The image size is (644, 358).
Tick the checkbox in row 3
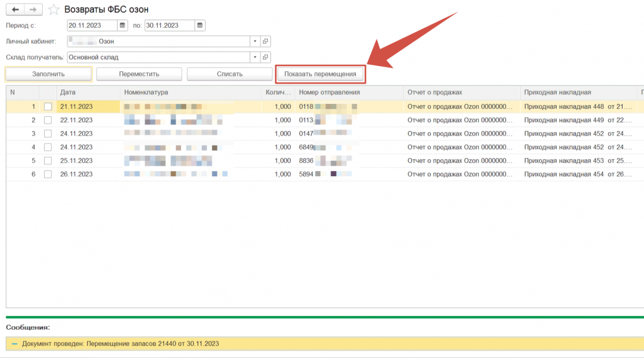point(48,133)
